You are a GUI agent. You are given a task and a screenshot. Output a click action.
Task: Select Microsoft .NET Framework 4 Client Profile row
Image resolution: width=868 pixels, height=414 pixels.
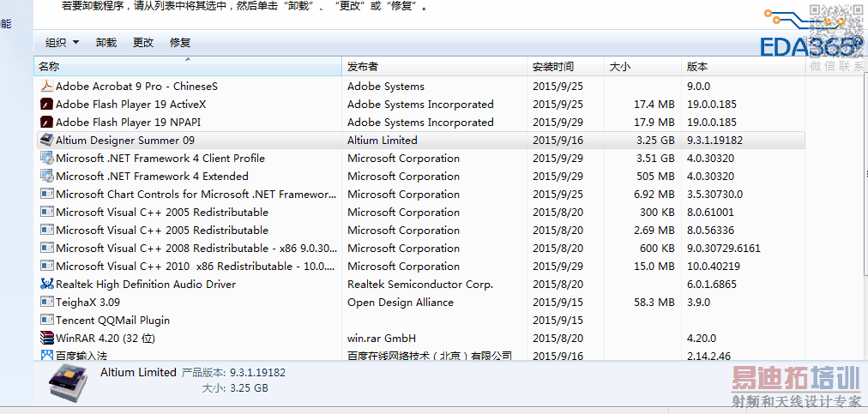[x=160, y=159]
